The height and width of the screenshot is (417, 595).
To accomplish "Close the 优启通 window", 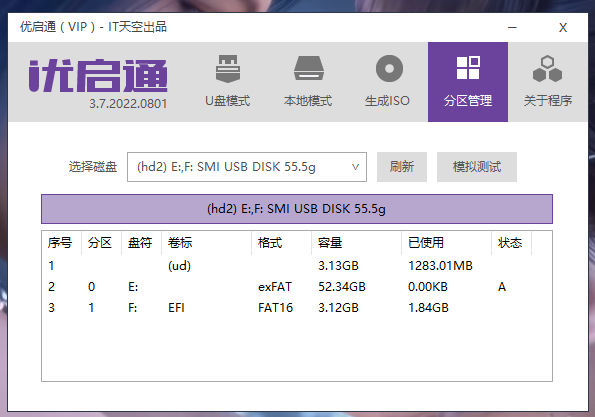I will pyautogui.click(x=563, y=27).
